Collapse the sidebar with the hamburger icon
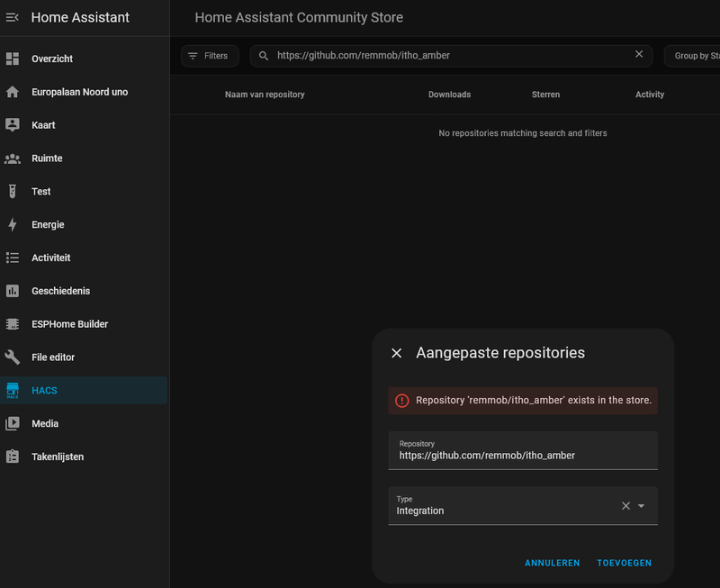 coord(13,17)
